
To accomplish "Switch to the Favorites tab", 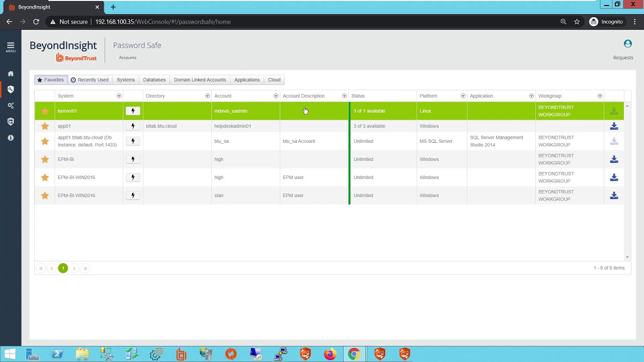I will point(50,80).
